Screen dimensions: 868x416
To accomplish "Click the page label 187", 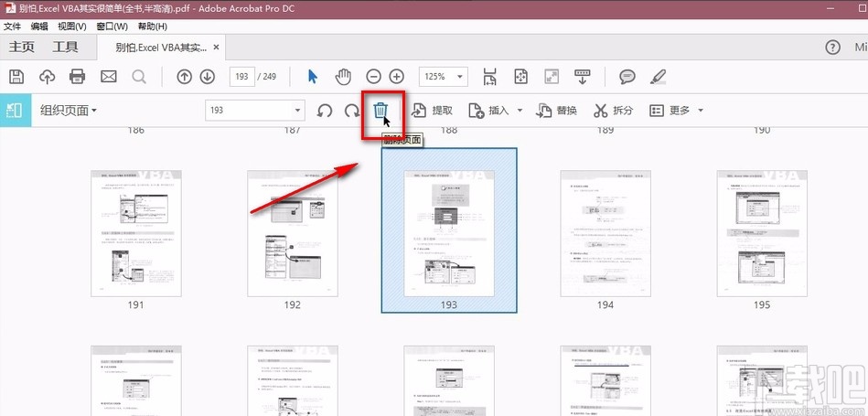I will 293,131.
